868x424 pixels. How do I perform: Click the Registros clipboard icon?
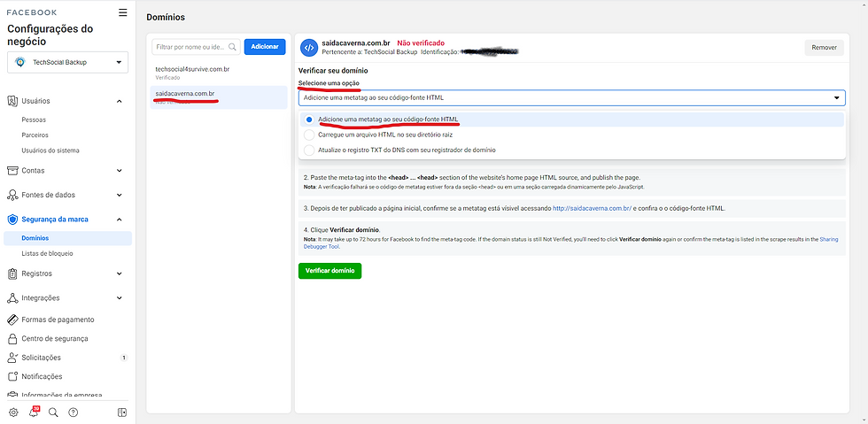click(x=12, y=274)
